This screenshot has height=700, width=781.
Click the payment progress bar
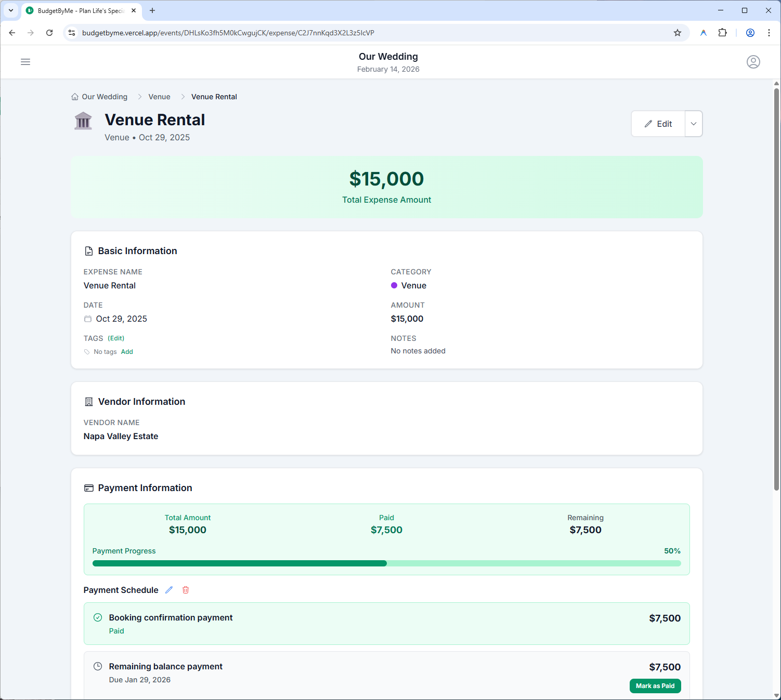click(386, 563)
